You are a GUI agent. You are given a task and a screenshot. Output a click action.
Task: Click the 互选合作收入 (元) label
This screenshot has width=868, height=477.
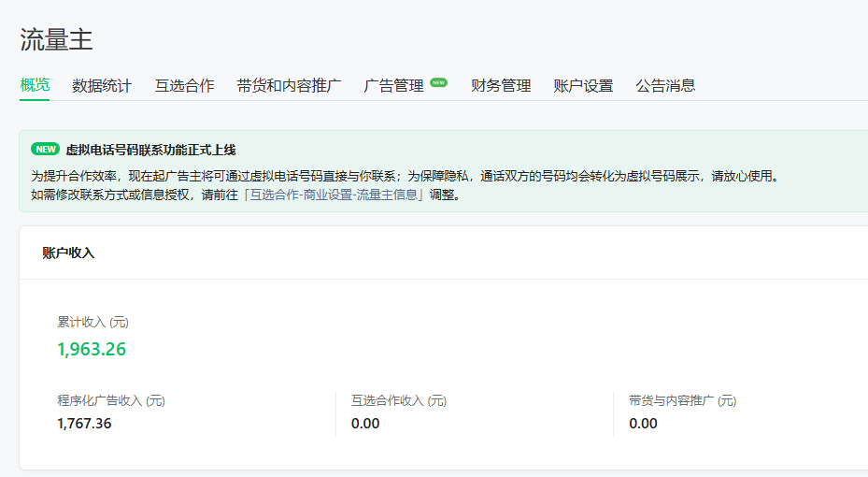399,400
